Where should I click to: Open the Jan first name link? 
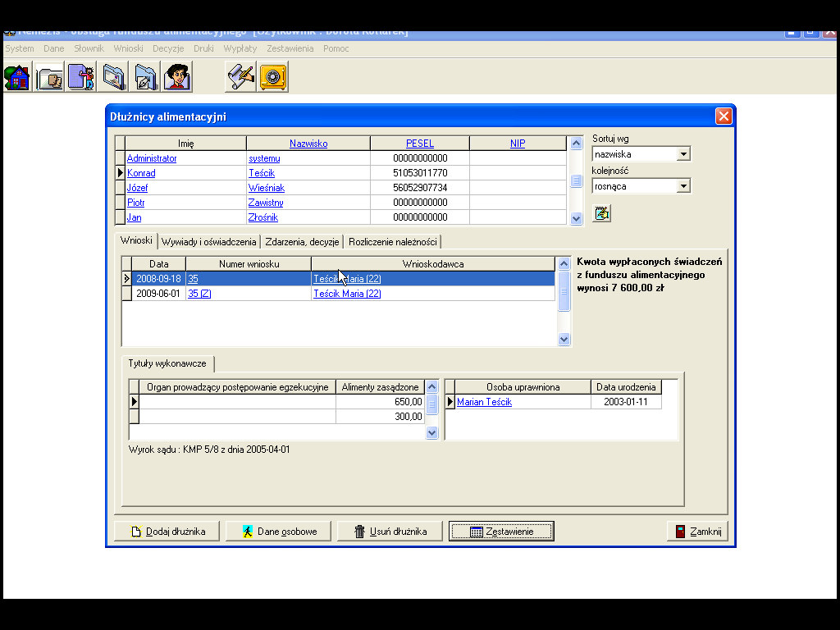click(x=134, y=217)
